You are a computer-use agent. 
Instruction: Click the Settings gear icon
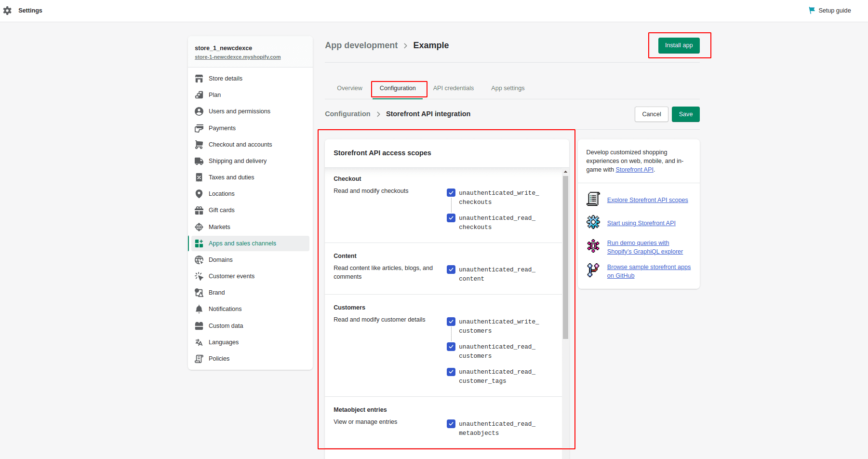[x=7, y=11]
